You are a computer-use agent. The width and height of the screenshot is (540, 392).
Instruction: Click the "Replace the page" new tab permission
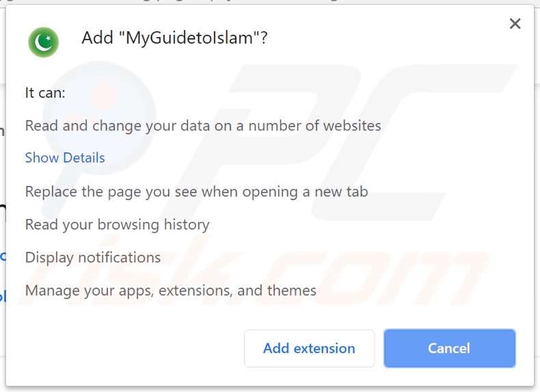(x=196, y=192)
